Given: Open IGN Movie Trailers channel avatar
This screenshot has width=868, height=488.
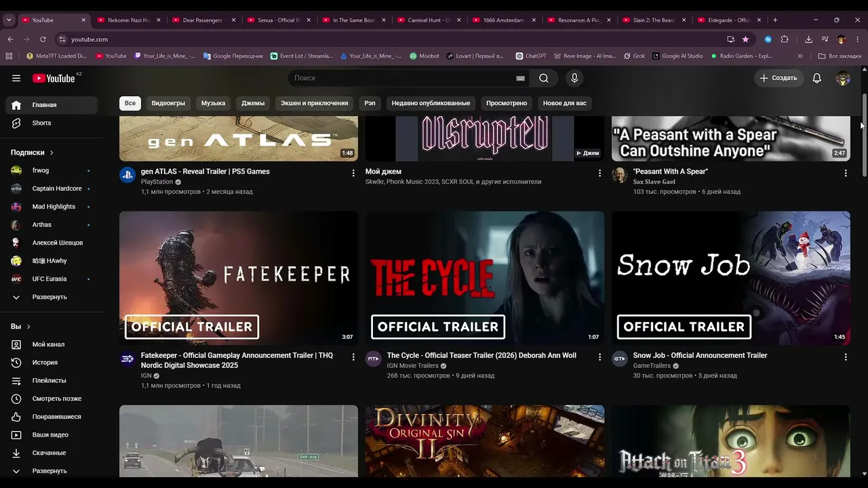Looking at the screenshot, I should [374, 359].
